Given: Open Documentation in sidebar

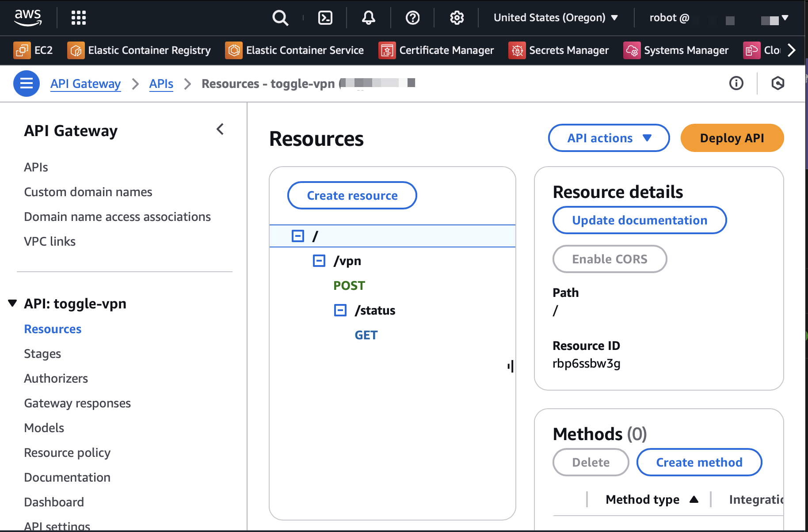Looking at the screenshot, I should [67, 477].
